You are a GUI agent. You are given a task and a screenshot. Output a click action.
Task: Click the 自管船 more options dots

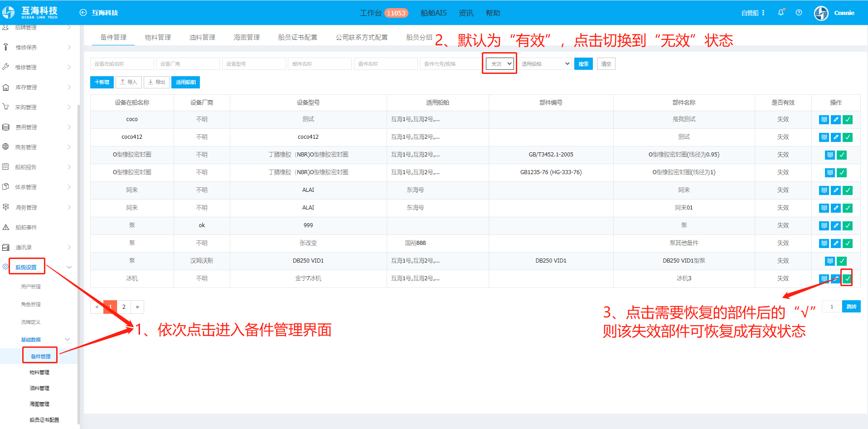click(x=763, y=13)
